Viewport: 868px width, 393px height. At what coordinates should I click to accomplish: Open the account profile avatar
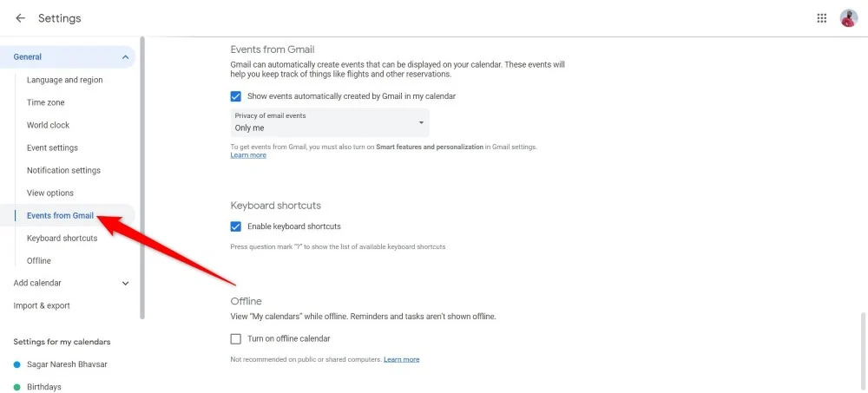(848, 18)
